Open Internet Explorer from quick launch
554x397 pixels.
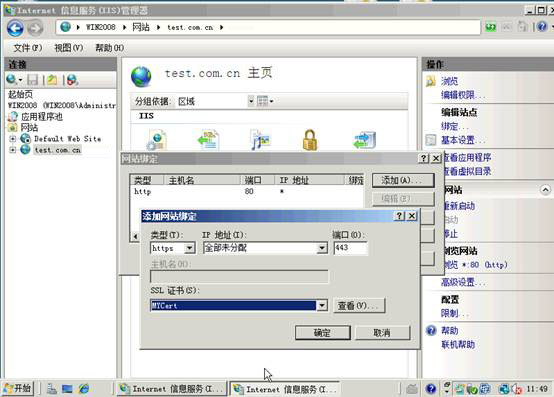click(84, 389)
